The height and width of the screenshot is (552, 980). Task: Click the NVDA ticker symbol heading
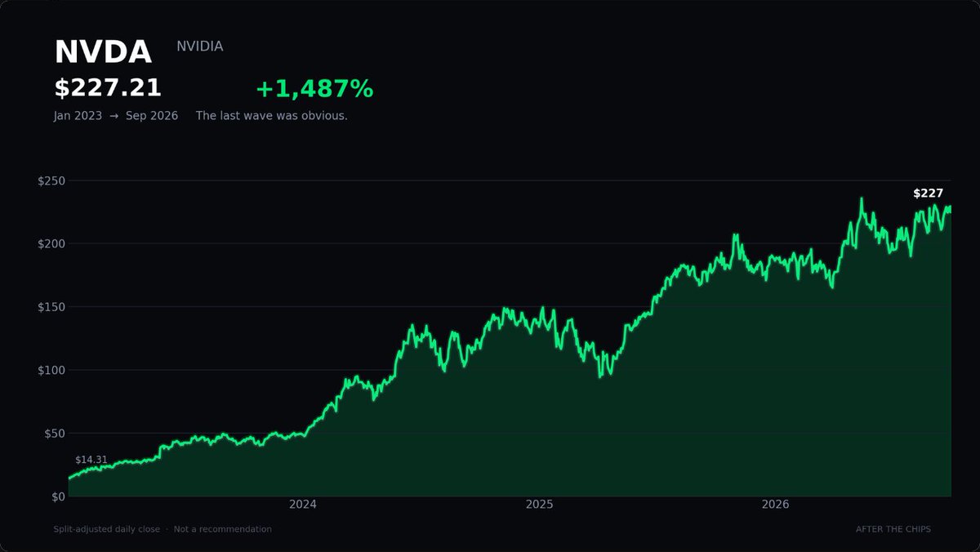coord(103,52)
